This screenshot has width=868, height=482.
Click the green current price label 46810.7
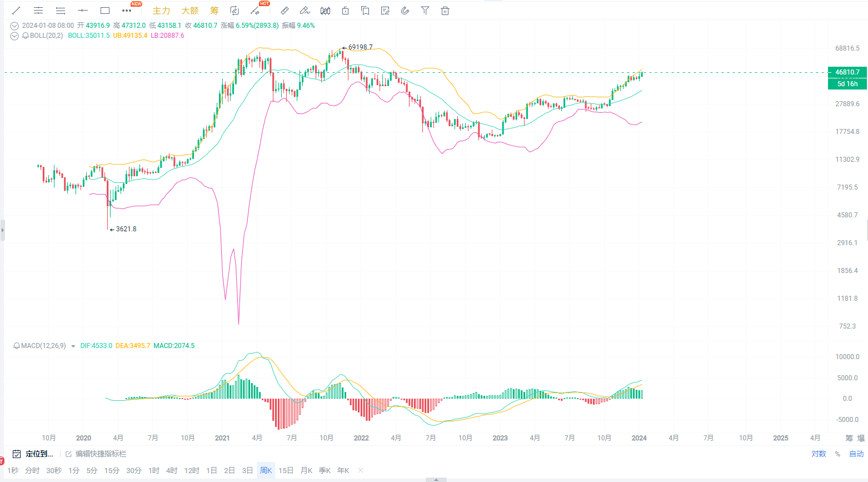[x=847, y=72]
